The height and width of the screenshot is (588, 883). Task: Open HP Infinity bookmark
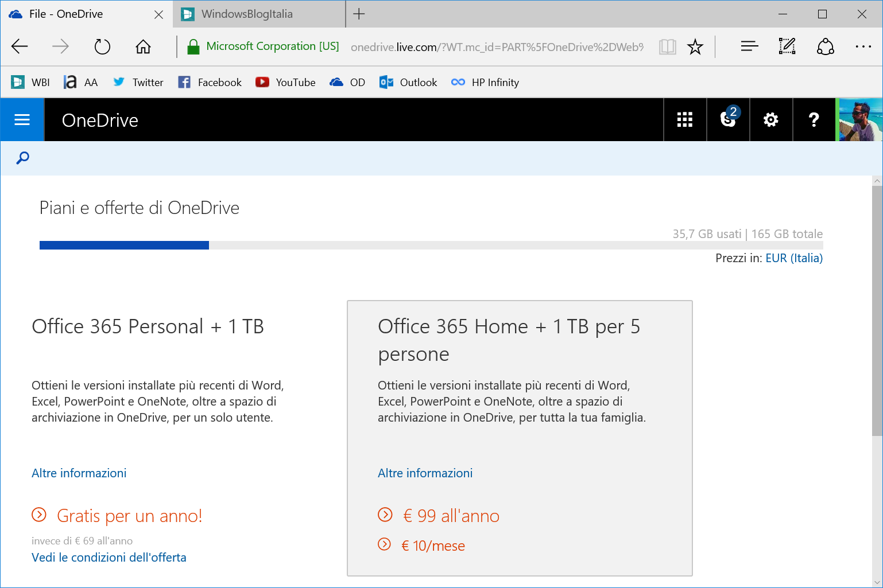485,83
